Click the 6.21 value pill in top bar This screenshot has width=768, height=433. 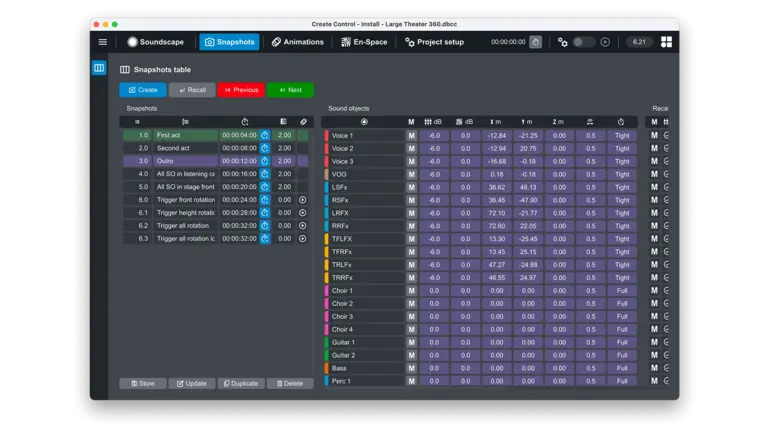(639, 42)
